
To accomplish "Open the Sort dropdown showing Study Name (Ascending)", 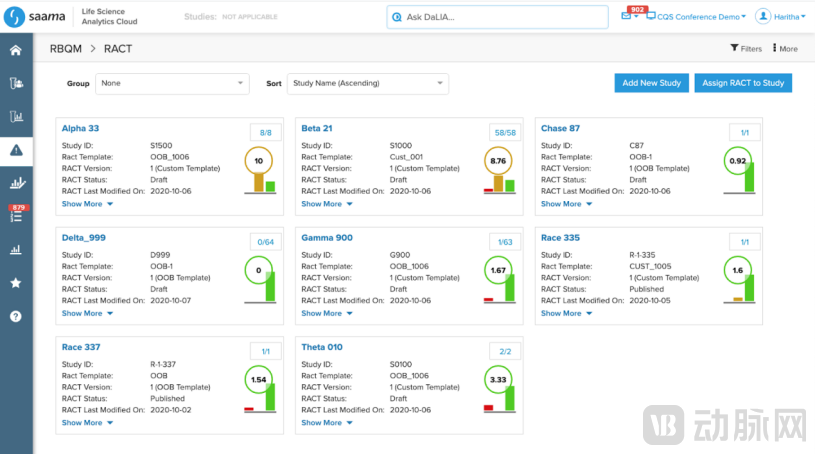I will click(x=367, y=84).
